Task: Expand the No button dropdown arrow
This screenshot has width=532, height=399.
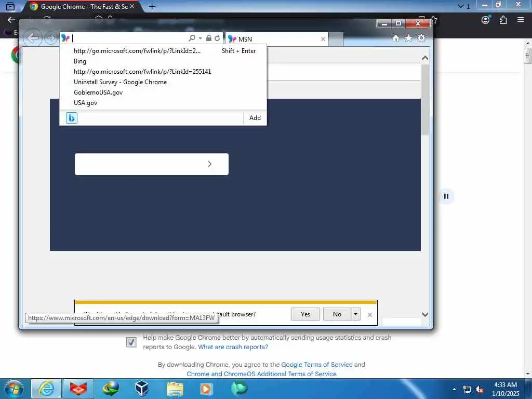Action: click(355, 314)
